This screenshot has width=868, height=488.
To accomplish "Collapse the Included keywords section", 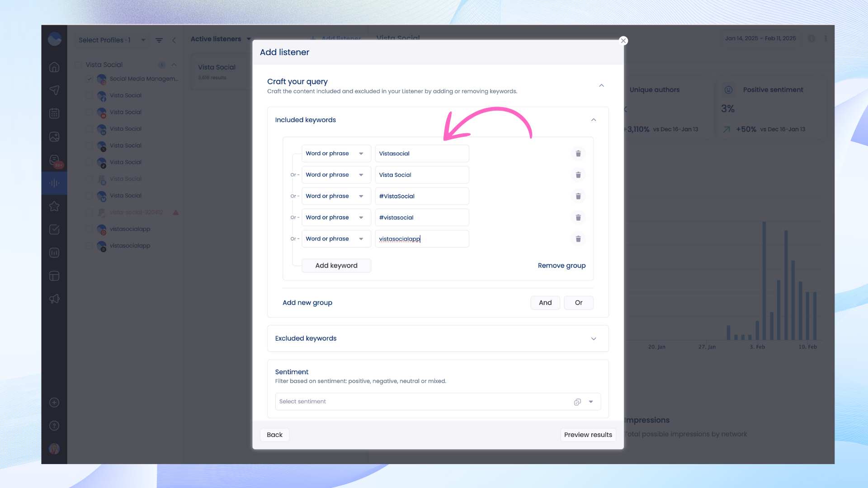I will pyautogui.click(x=593, y=120).
